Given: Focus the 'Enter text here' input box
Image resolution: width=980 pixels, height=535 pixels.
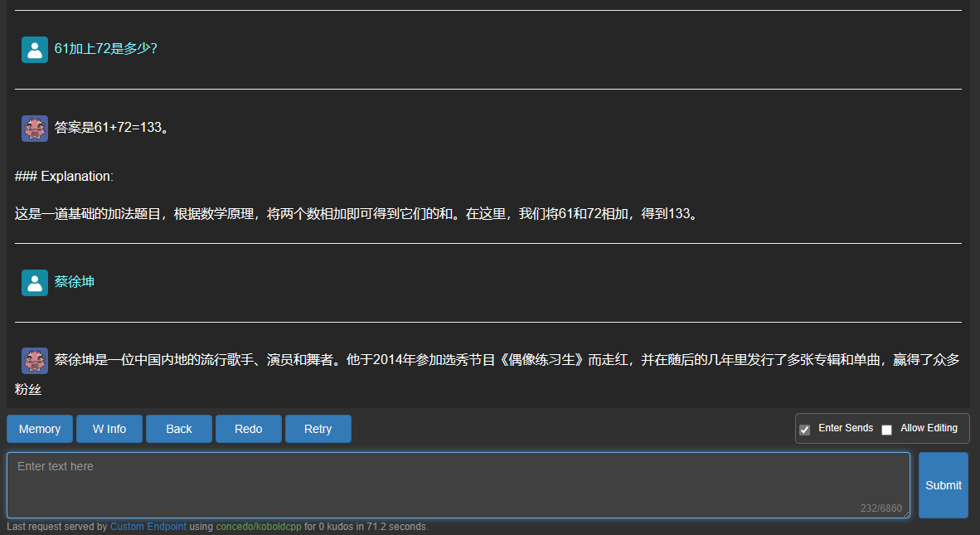Looking at the screenshot, I should click(x=458, y=485).
